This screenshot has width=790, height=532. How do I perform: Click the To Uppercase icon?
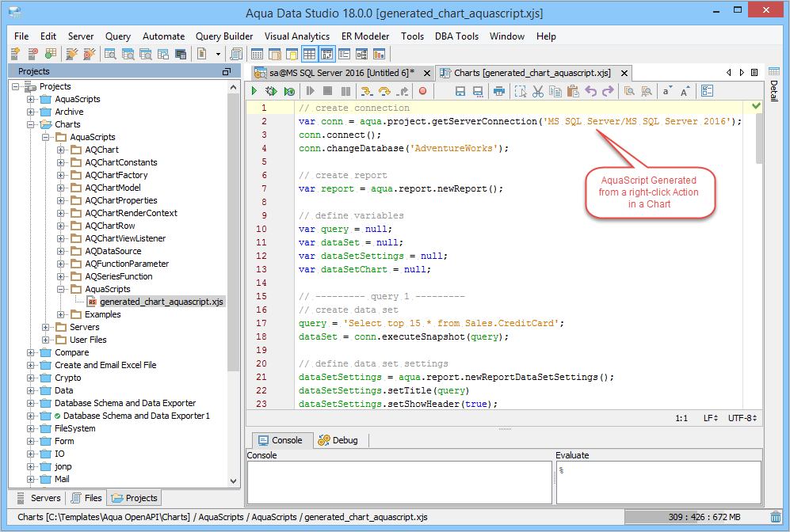coord(685,91)
